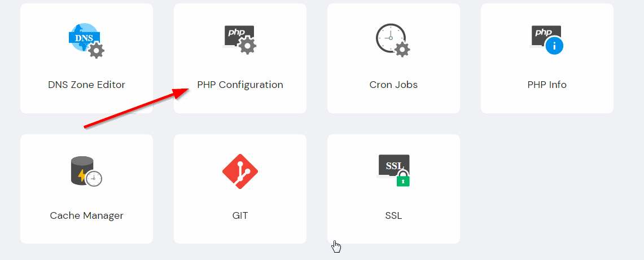Click the PHP gear configuration icon

[x=240, y=40]
